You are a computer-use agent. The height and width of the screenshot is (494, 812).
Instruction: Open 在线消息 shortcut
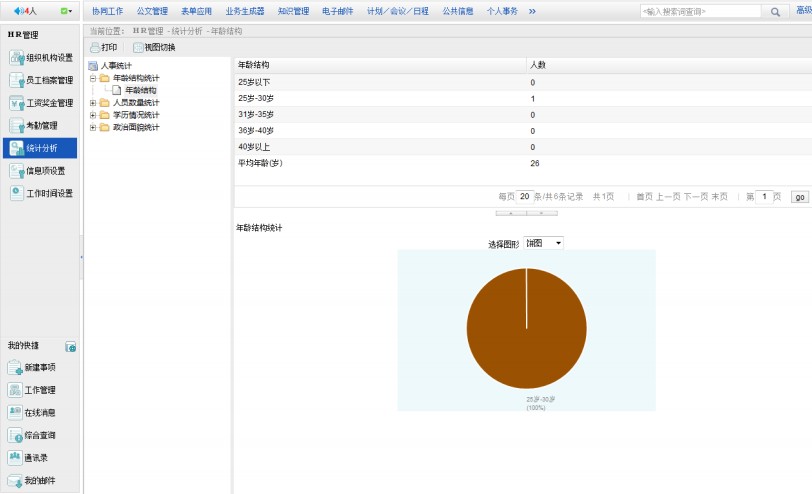point(32,413)
